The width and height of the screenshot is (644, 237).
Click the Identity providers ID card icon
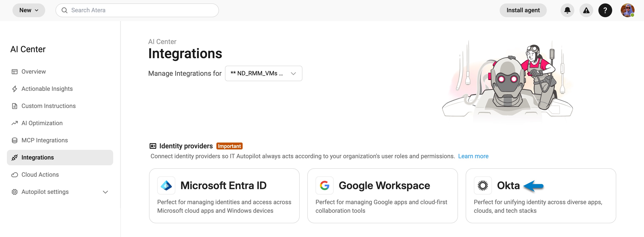[153, 146]
